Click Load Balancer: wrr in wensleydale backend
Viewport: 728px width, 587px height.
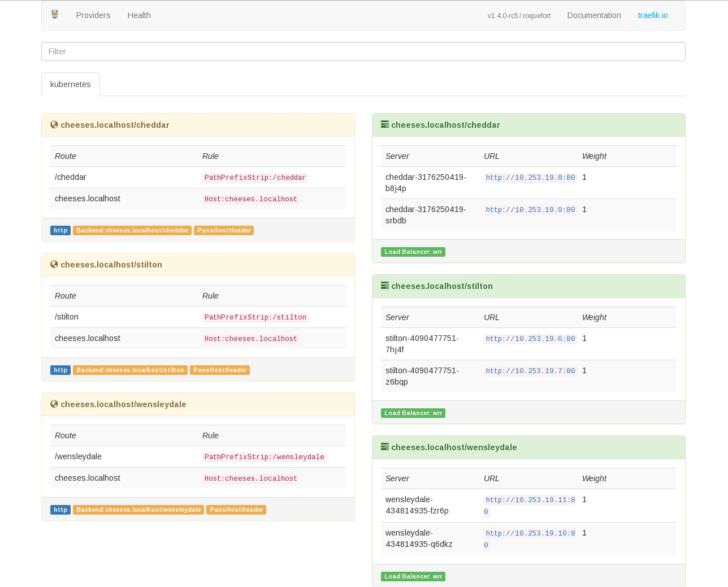[x=413, y=577]
